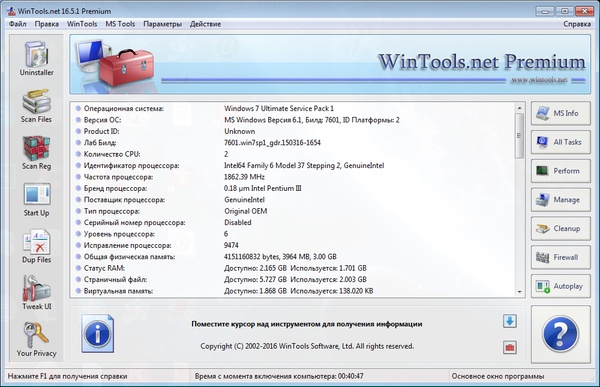The image size is (600, 387).
Task: Open the Файл menu
Action: pos(18,24)
